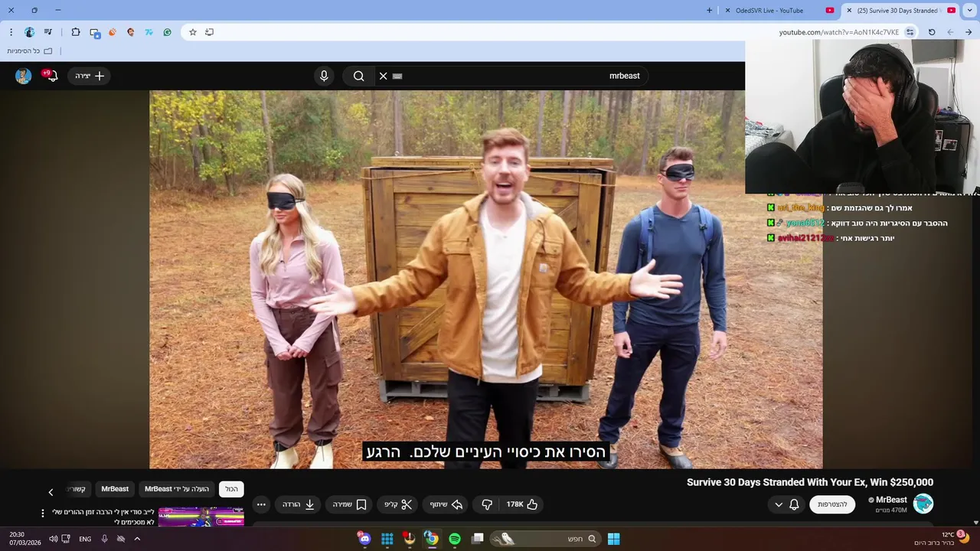980x551 pixels.
Task: Select the 'הכול' filter chip
Action: pyautogui.click(x=231, y=489)
